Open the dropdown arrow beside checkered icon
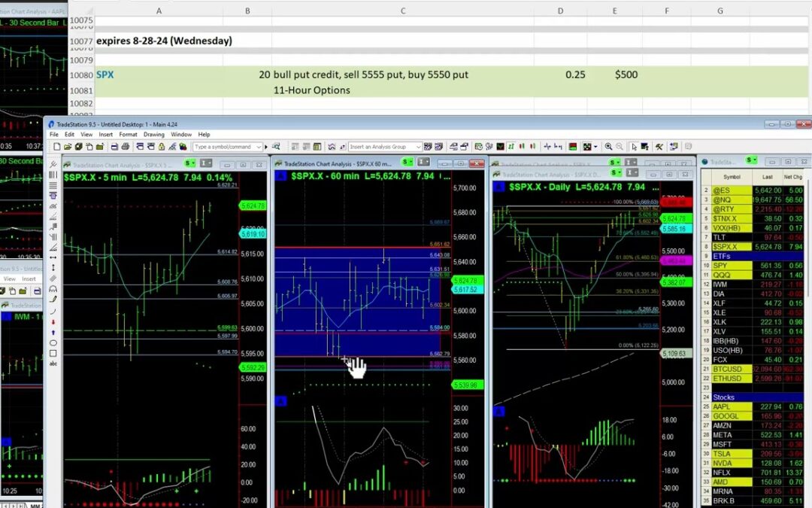 (595, 147)
